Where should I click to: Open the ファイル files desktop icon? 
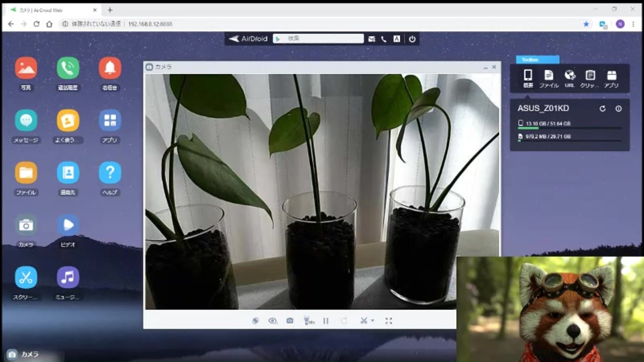click(x=26, y=173)
